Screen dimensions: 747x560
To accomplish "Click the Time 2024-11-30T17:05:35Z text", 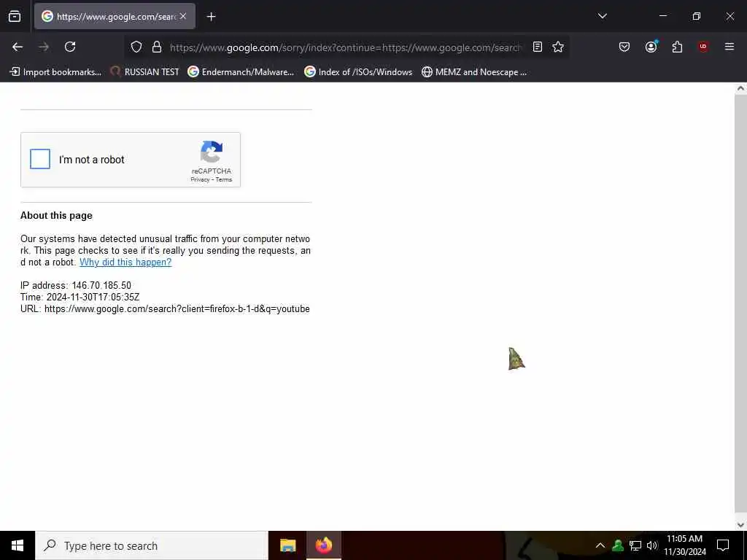I will click(80, 297).
